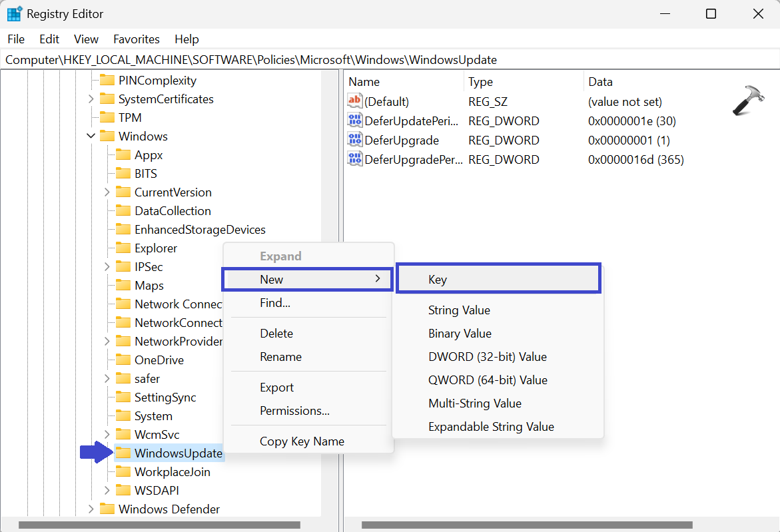This screenshot has width=780, height=532.
Task: Expand the WSDAPI key chevron
Action: tap(107, 491)
